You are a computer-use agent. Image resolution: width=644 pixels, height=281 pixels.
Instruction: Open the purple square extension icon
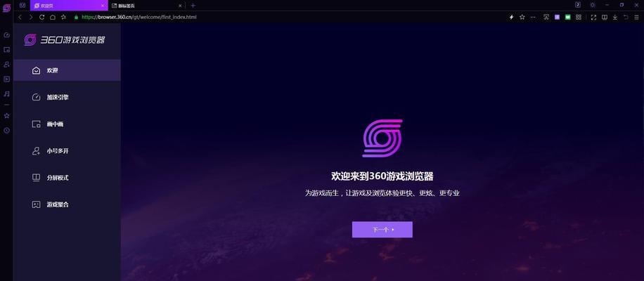557,18
